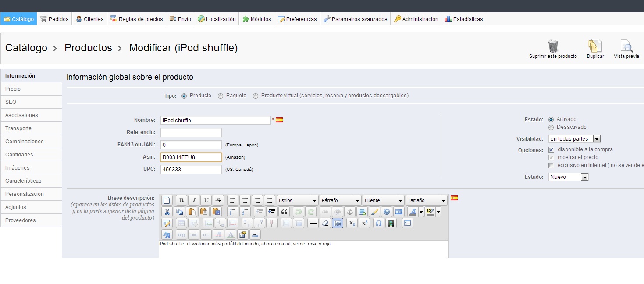Open the Pedidos menu
The height and width of the screenshot is (284, 644).
pos(55,19)
